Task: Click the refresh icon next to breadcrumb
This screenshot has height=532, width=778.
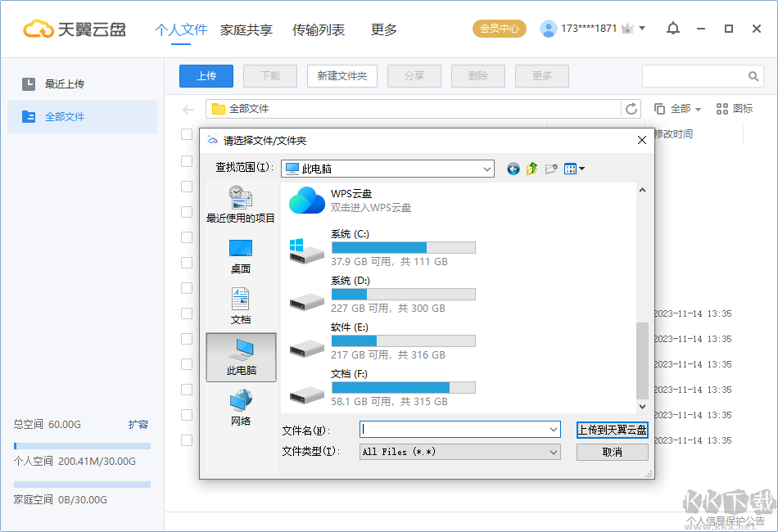Action: coord(630,108)
